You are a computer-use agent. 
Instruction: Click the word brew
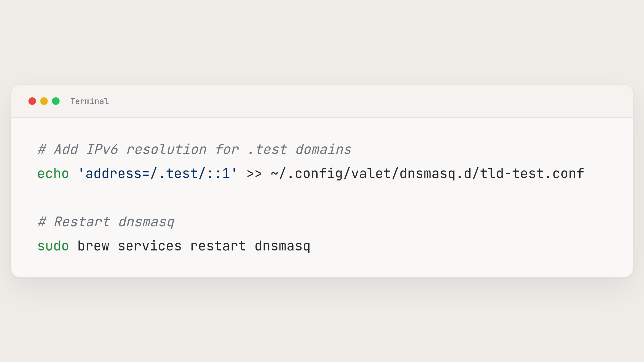tap(93, 246)
